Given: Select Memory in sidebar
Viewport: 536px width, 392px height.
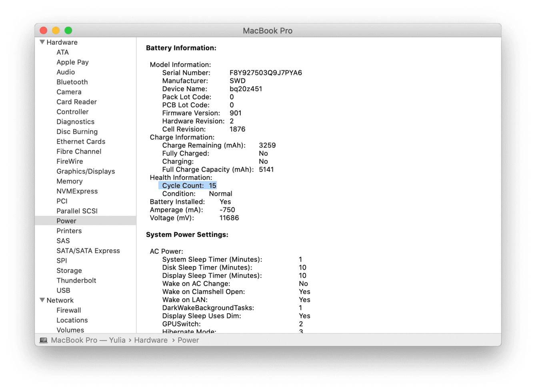Looking at the screenshot, I should click(x=70, y=181).
